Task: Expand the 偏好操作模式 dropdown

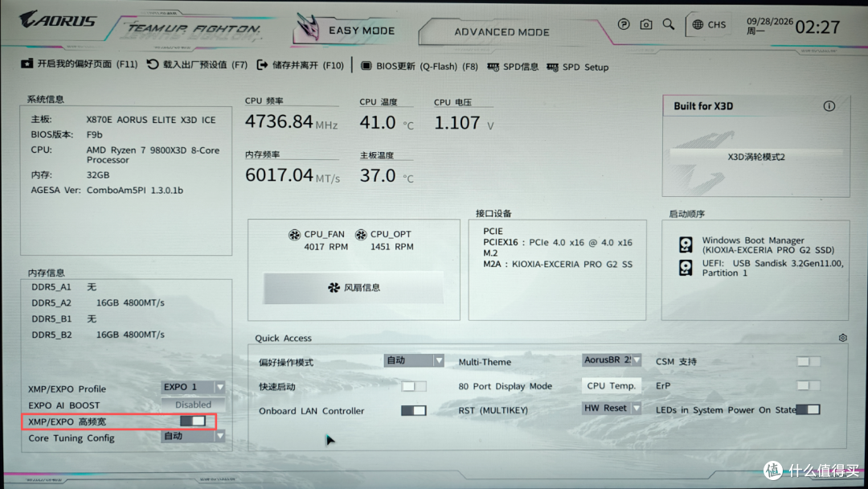Action: (x=414, y=360)
